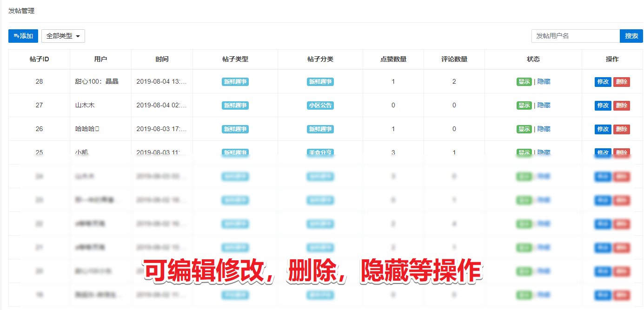Click the 用户 column header
Screen dimensions: 644x310
100,59
